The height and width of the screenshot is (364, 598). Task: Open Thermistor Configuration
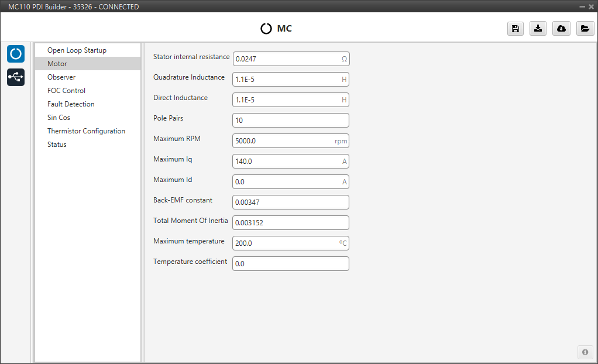tap(86, 131)
